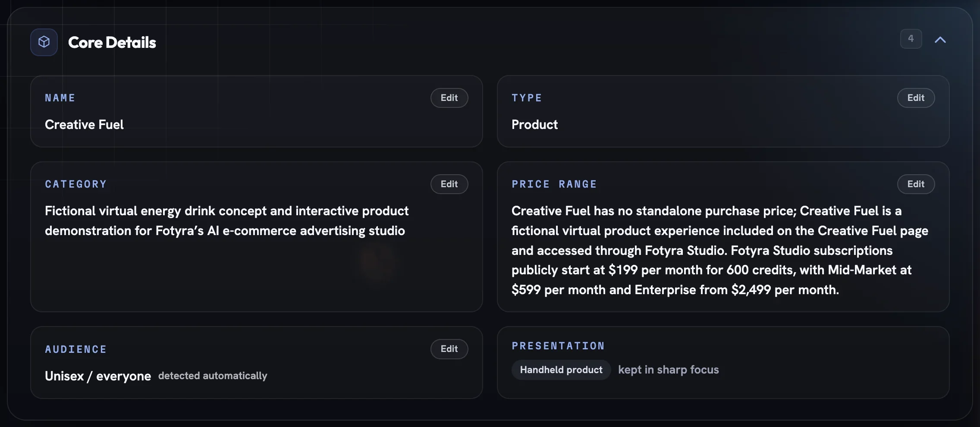Click the Core Details heading
The height and width of the screenshot is (427, 980).
click(112, 42)
